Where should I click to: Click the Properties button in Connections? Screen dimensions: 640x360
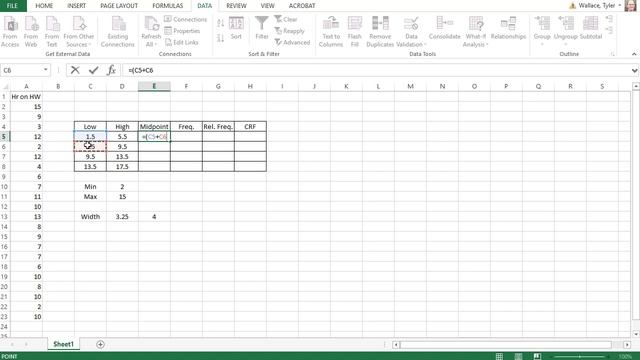[182, 31]
